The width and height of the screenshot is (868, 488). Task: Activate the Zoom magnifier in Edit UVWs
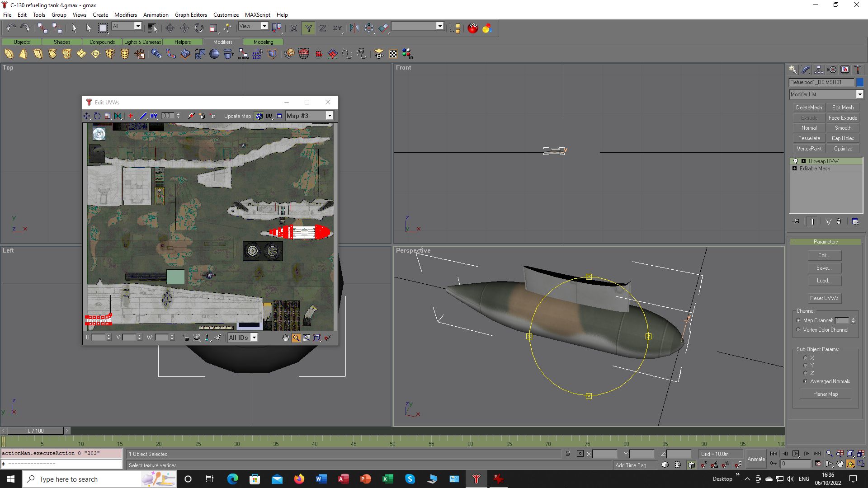[x=296, y=338]
